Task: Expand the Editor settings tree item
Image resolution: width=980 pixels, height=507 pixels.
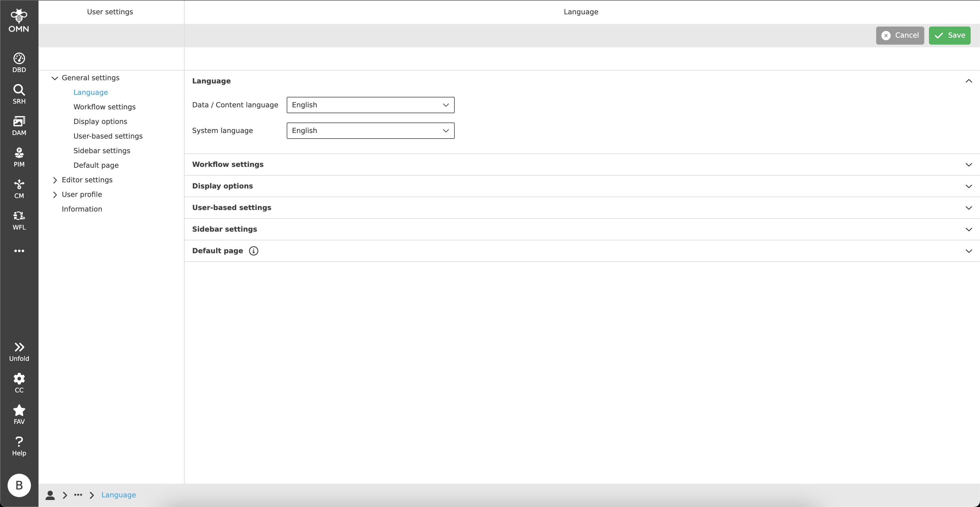Action: click(x=55, y=180)
